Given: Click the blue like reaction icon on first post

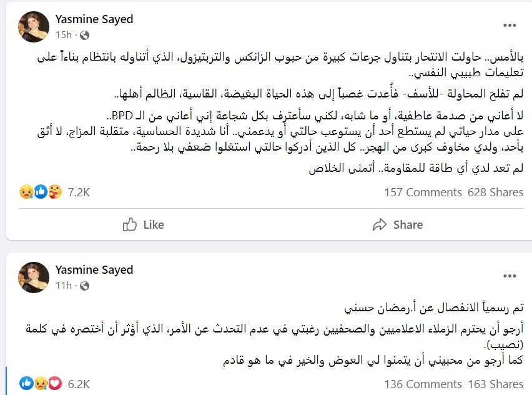Looking at the screenshot, I should click(41, 192).
